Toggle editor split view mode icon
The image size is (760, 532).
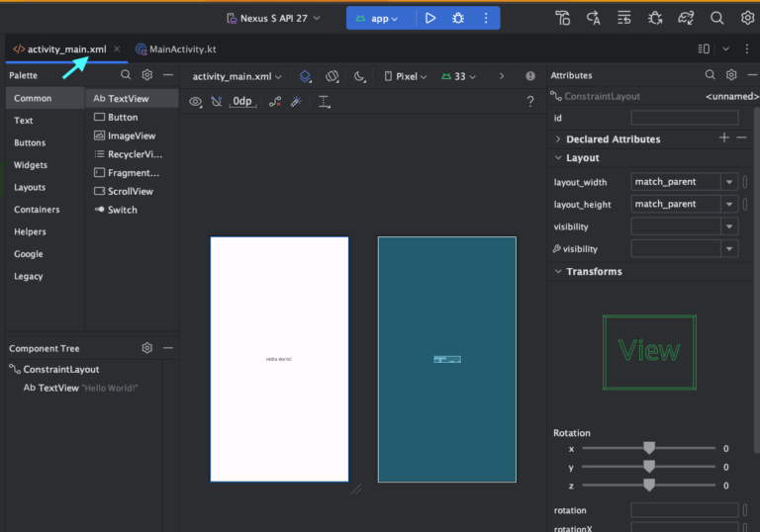(704, 48)
